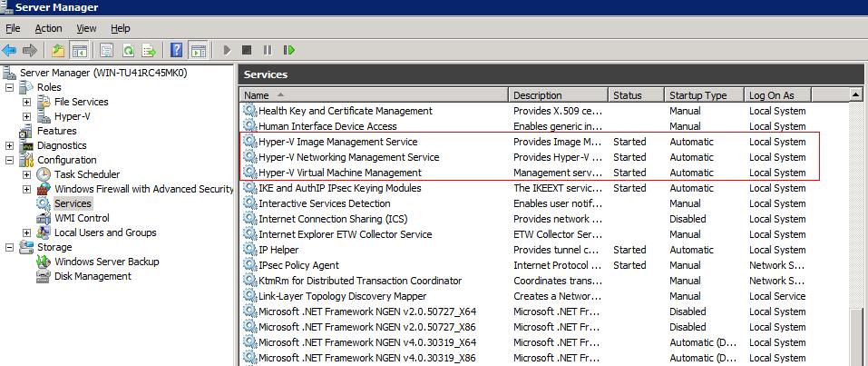Open the Action menu
This screenshot has width=868, height=366.
48,29
